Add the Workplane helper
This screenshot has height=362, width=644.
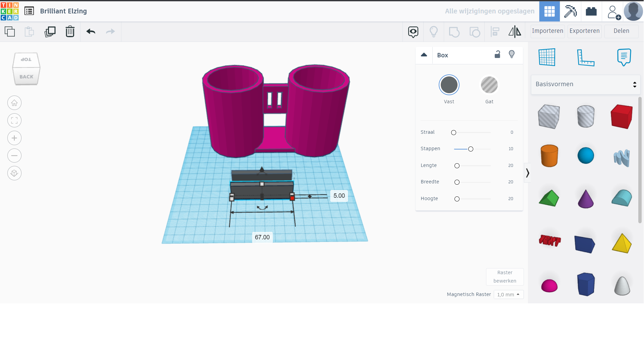(547, 57)
